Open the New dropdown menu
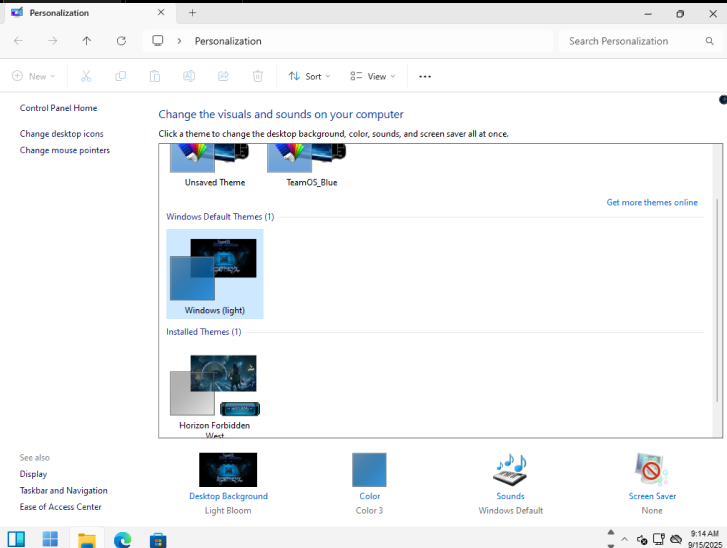The image size is (727, 548). coord(33,76)
